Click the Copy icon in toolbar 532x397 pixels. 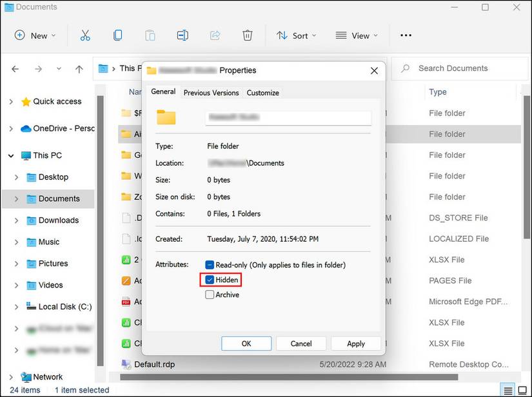(x=118, y=35)
